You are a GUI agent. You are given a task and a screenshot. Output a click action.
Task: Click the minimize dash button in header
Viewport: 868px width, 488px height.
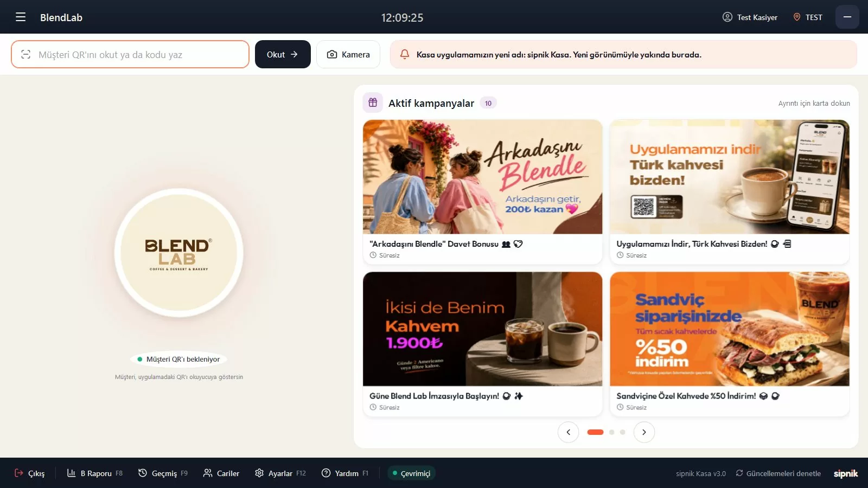(x=847, y=17)
